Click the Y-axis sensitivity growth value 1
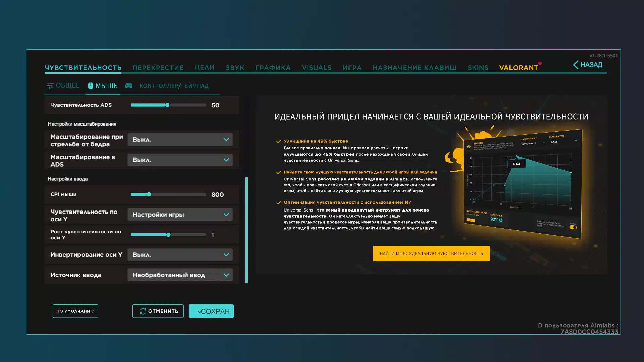This screenshot has width=644, height=362. (213, 235)
